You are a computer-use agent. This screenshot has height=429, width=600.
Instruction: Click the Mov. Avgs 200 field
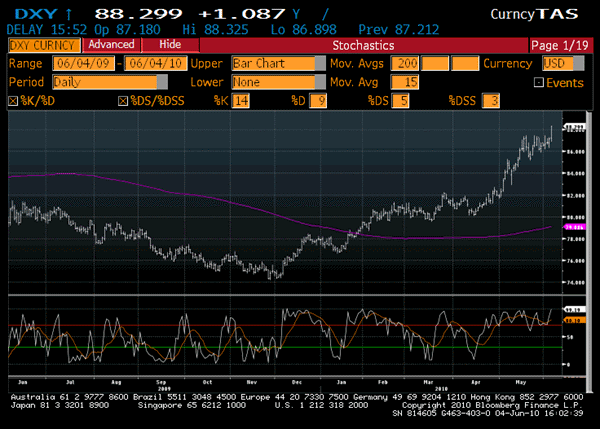tap(407, 63)
